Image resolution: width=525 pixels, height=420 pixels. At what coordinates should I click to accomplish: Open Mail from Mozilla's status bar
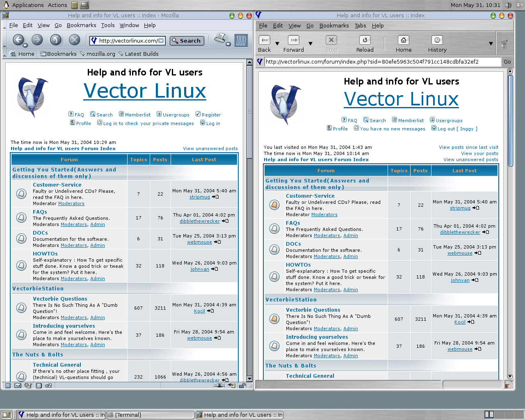[x=18, y=386]
